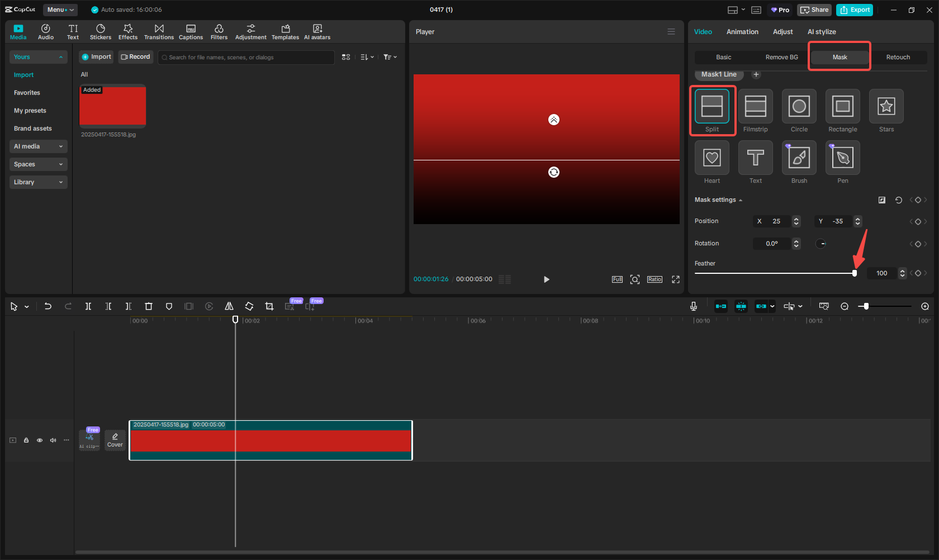Select the Stars mask shape
The image size is (939, 560).
(x=886, y=106)
